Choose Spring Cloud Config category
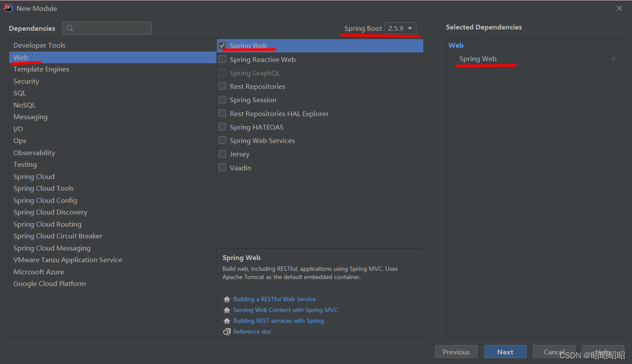Viewport: 632px width, 364px height. click(112, 200)
